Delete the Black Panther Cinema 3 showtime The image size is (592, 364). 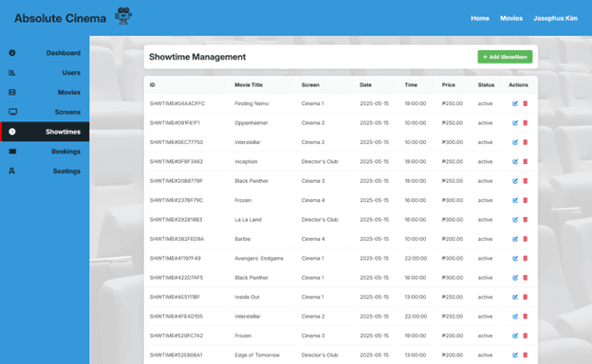tap(526, 181)
